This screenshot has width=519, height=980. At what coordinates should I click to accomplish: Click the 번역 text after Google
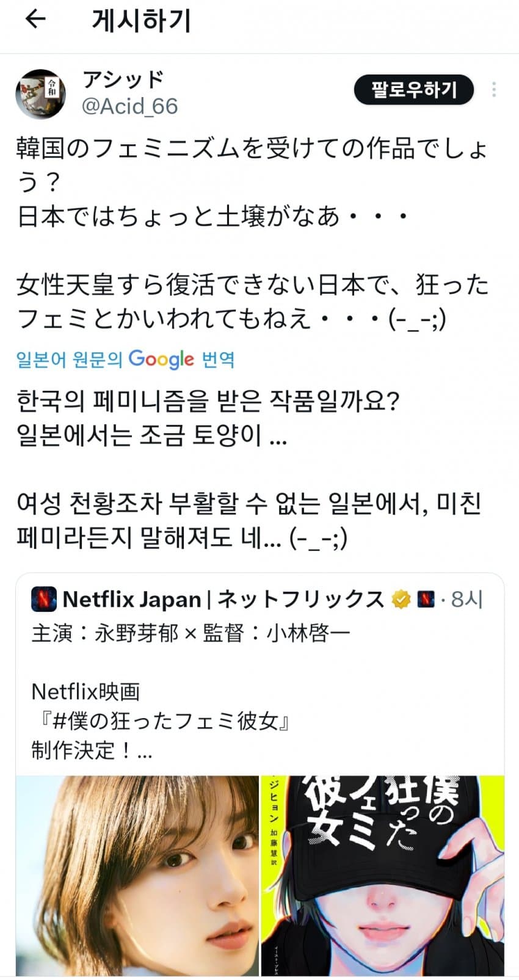click(219, 359)
